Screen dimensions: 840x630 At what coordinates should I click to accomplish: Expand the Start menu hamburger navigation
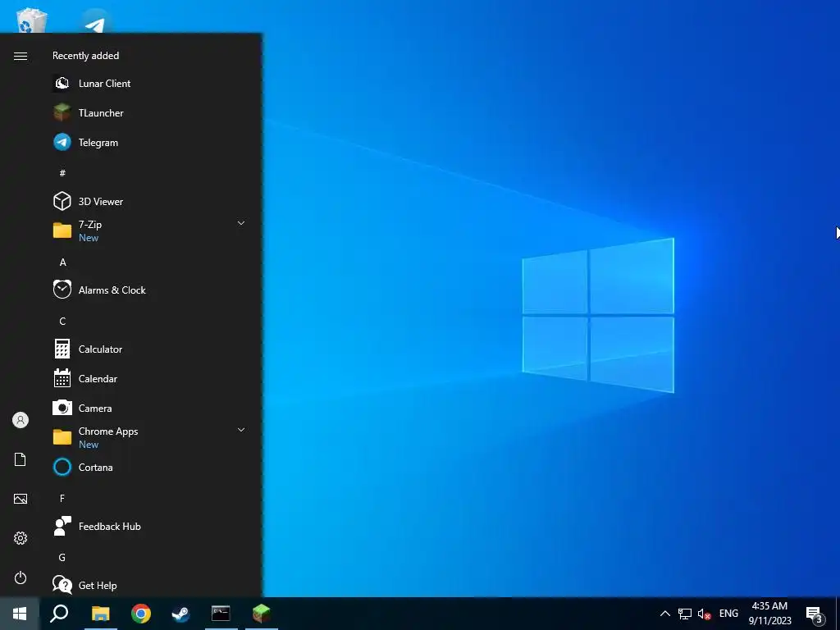[21, 57]
